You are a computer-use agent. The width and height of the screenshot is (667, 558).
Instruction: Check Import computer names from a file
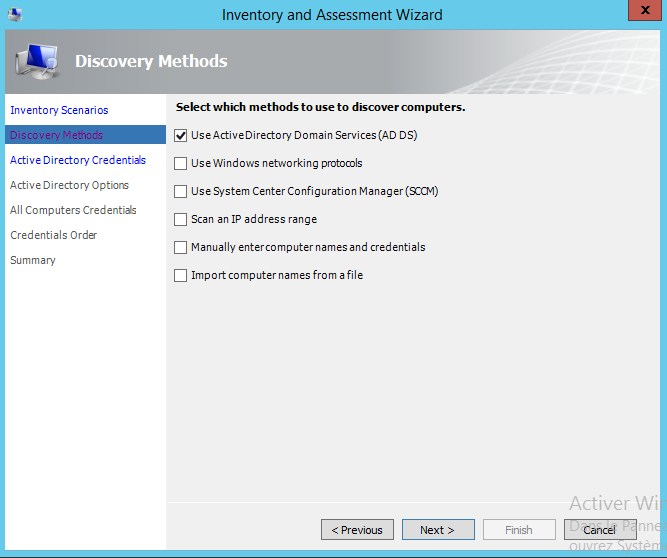(x=181, y=275)
